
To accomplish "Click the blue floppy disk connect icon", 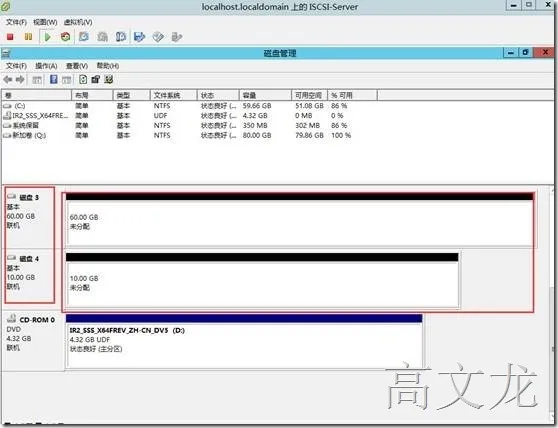I will [x=139, y=37].
